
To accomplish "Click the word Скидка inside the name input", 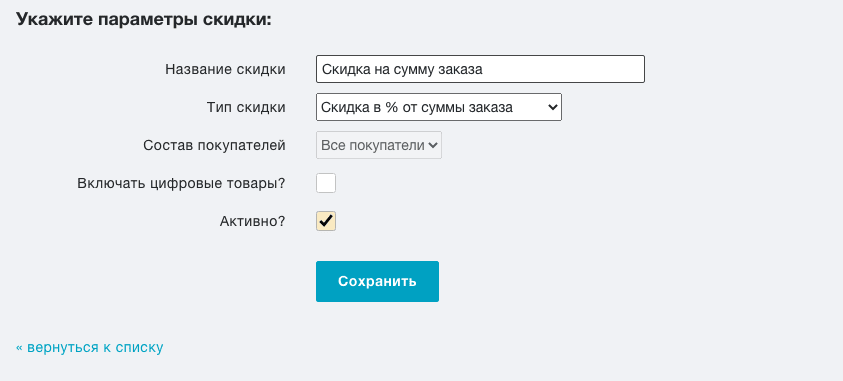I will pyautogui.click(x=346, y=69).
